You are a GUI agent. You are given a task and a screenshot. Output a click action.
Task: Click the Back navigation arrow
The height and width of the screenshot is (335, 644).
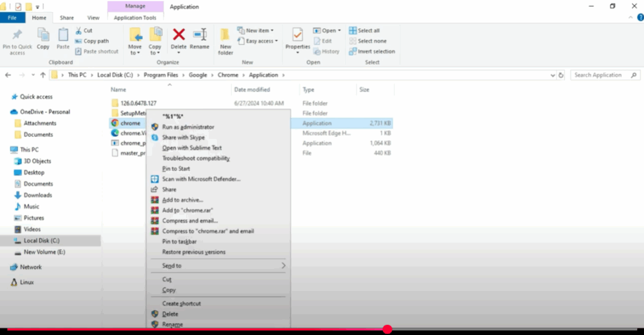(x=8, y=75)
